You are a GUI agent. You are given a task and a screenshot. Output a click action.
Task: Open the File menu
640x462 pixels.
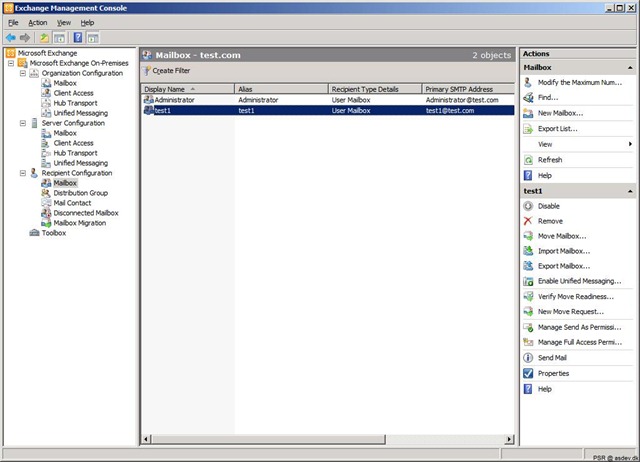[x=13, y=23]
